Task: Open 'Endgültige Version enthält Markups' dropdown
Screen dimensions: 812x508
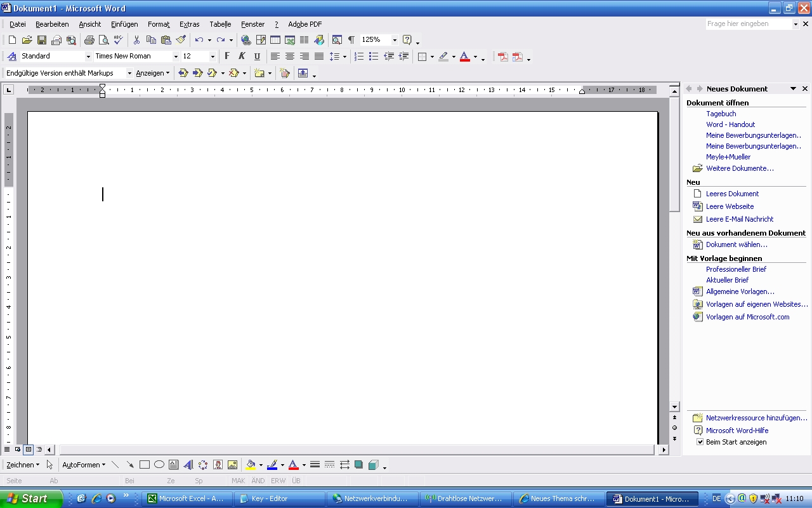Action: click(x=129, y=73)
